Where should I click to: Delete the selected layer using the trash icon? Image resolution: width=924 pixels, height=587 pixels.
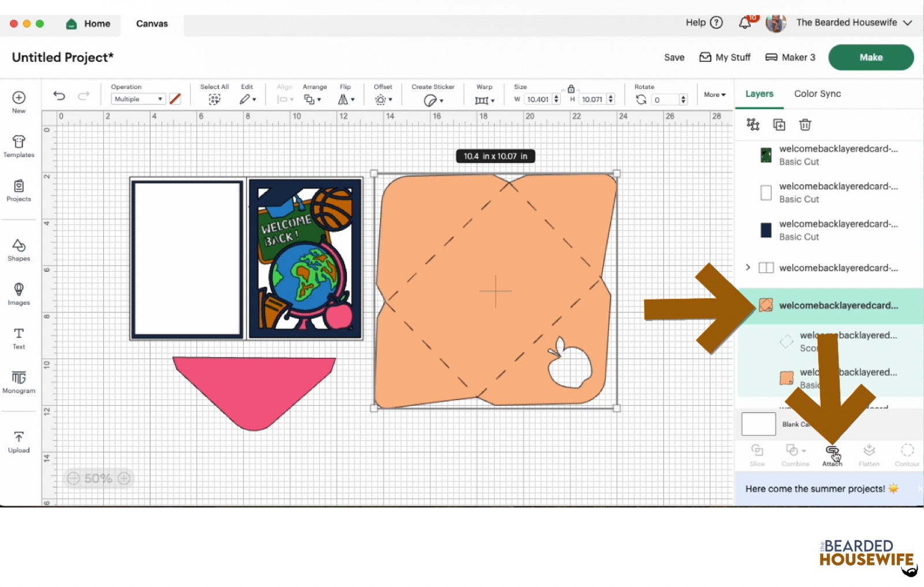click(804, 124)
